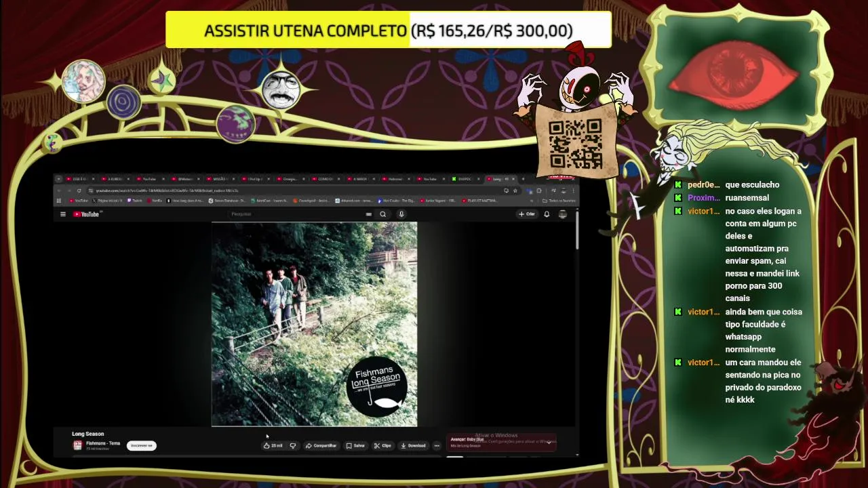Click the magnifying glass search button
Screen dimensions: 868x488
383,214
